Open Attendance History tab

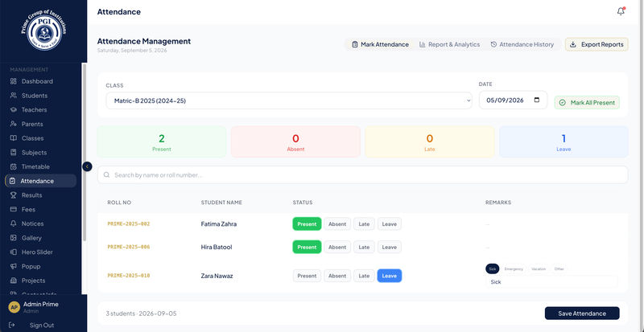pos(522,44)
